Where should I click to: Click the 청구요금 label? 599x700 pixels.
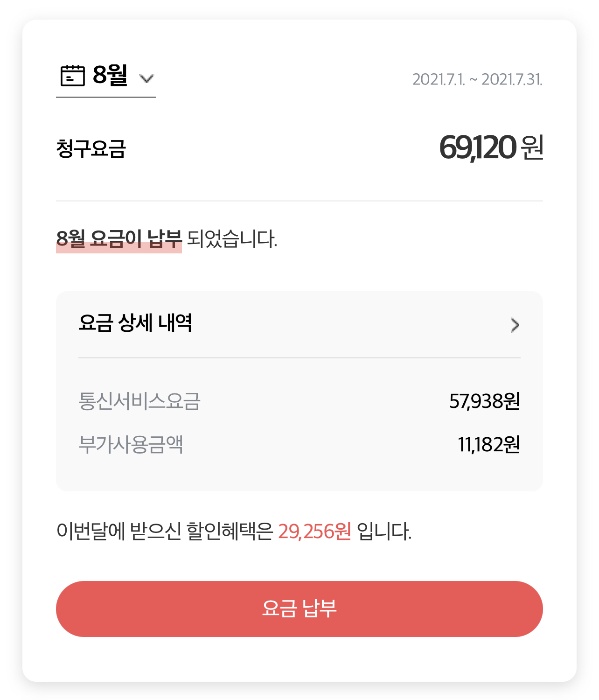tap(91, 148)
